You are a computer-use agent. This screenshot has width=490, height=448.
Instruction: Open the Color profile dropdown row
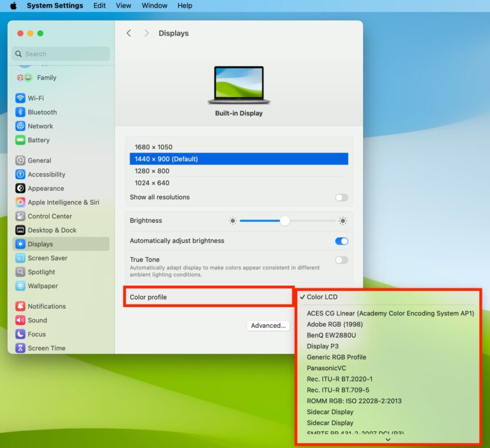(x=209, y=297)
